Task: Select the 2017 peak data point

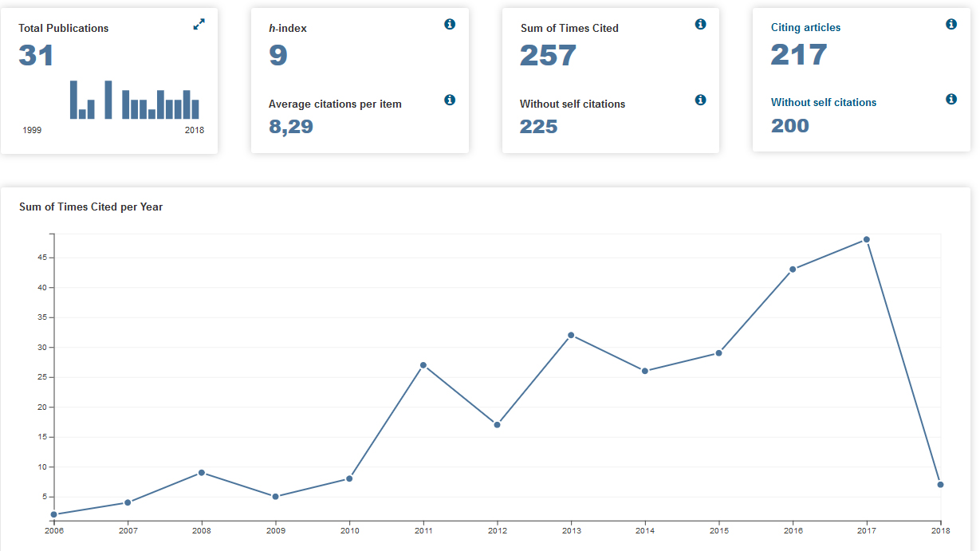Action: (x=867, y=239)
